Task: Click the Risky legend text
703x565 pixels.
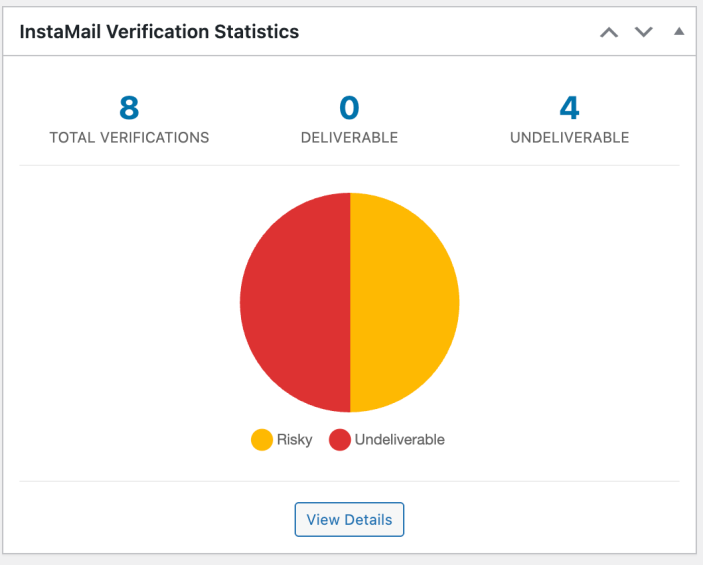Action: click(x=295, y=439)
